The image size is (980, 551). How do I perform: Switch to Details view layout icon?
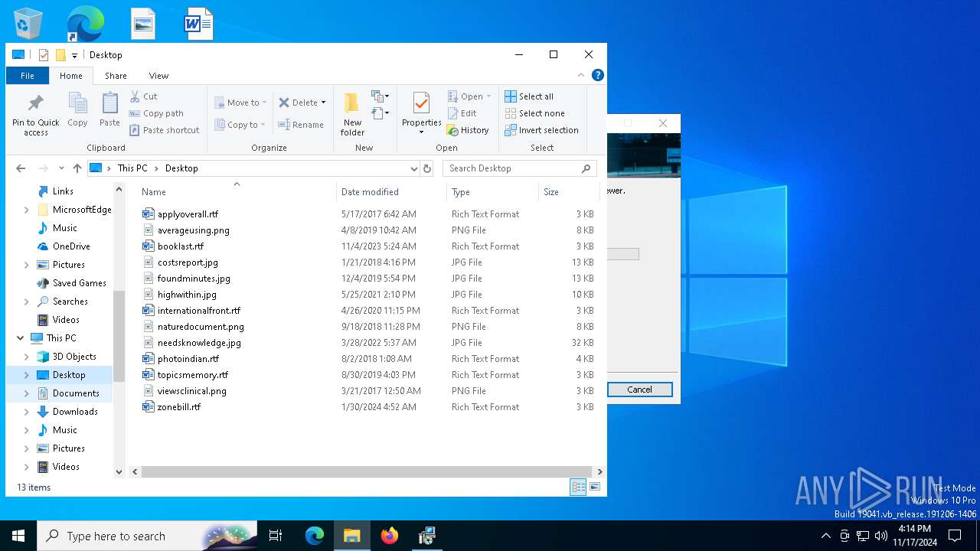(x=579, y=487)
